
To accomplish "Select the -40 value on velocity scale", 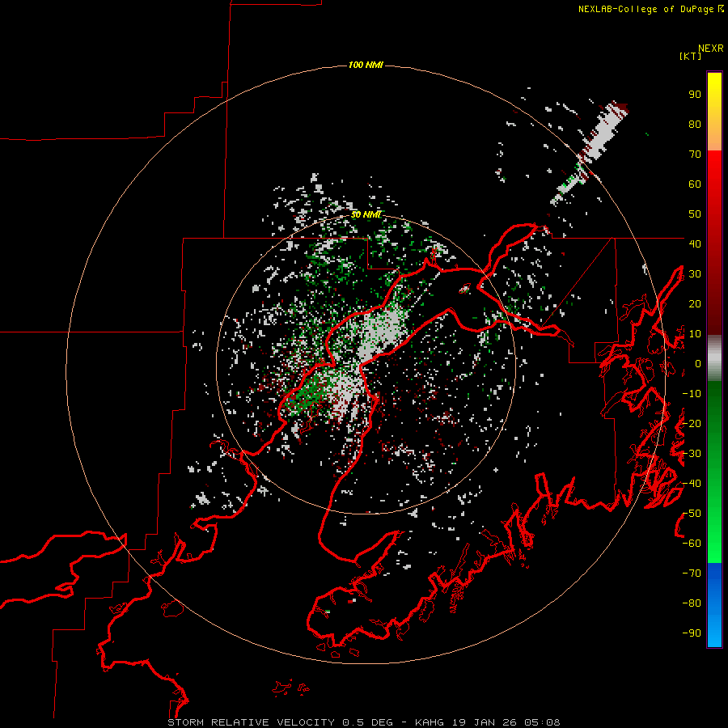I will 692,484.
